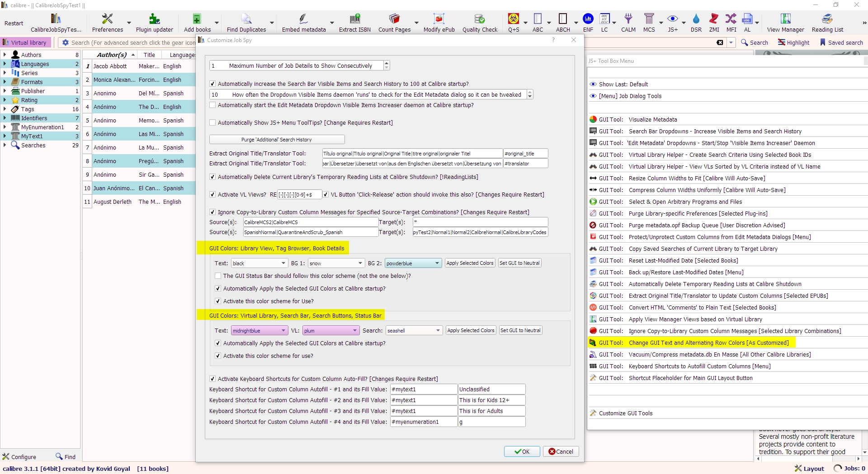Screen dimensions: 868x474
Task: Open the MFI shuffle icon
Action: (731, 23)
